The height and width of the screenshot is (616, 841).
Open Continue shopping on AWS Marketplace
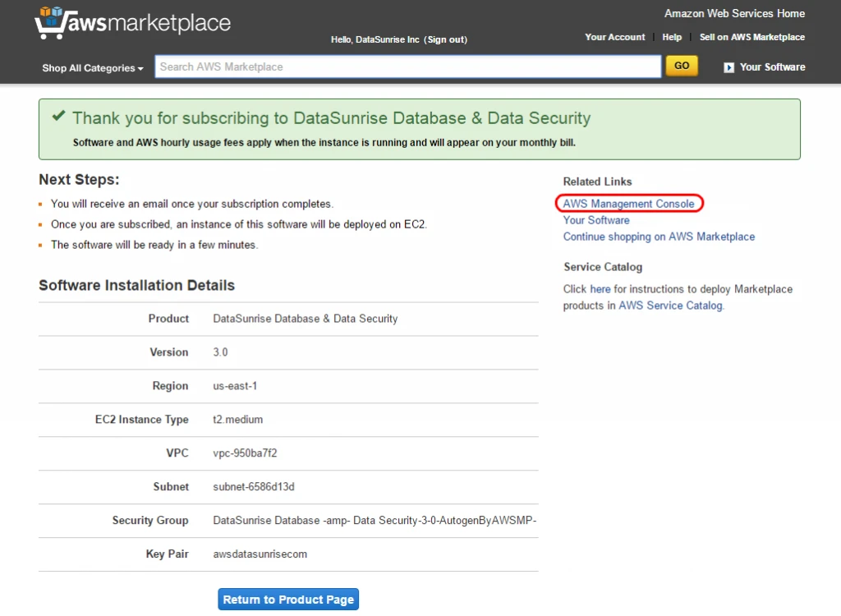pos(659,237)
